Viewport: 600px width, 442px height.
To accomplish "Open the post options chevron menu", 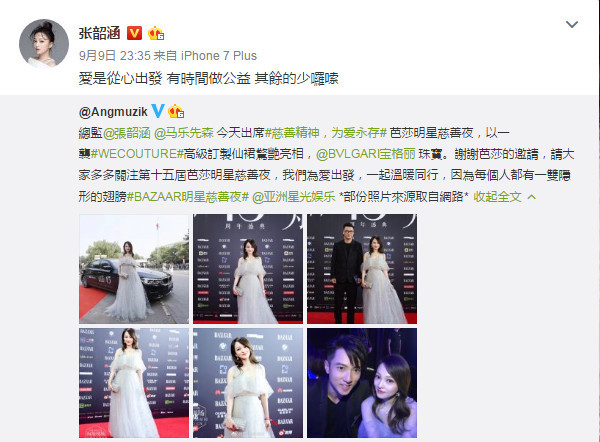I will (572, 24).
